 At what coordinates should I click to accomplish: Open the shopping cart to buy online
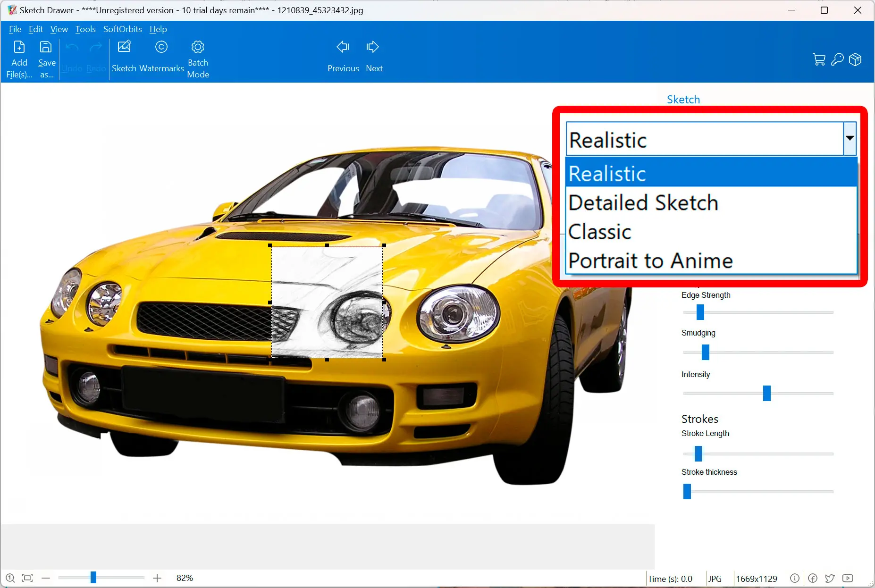[x=819, y=59]
